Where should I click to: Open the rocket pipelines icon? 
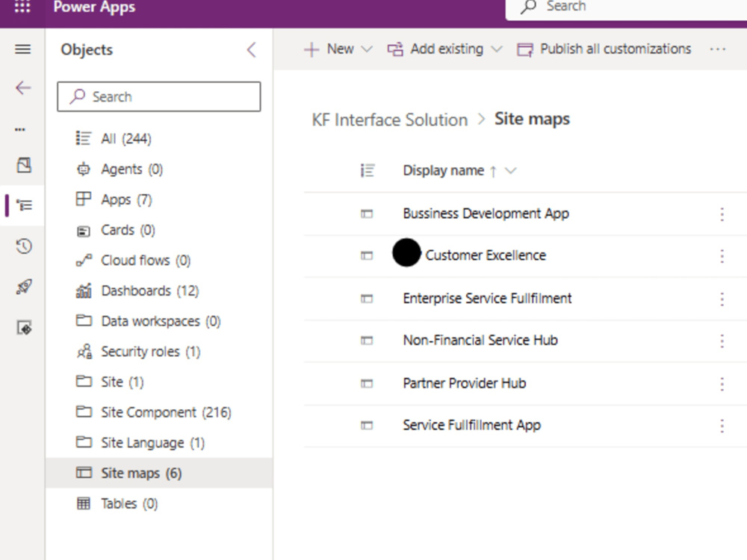click(x=24, y=287)
